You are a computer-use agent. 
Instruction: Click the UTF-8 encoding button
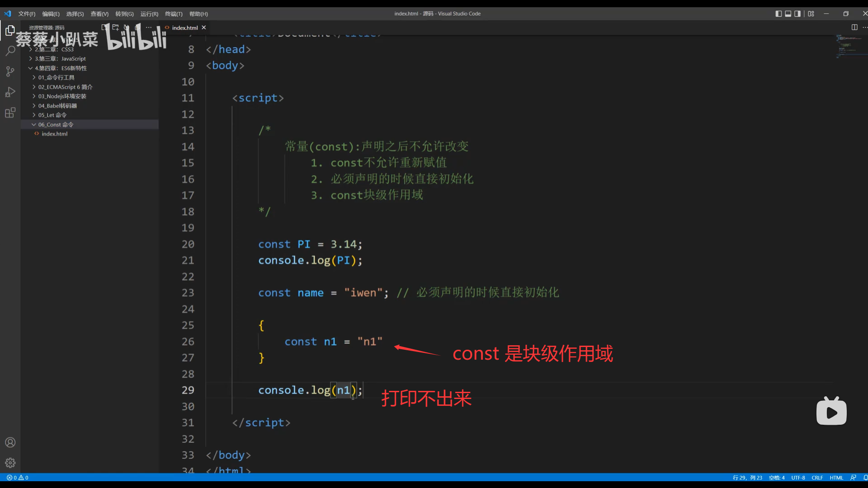point(798,478)
